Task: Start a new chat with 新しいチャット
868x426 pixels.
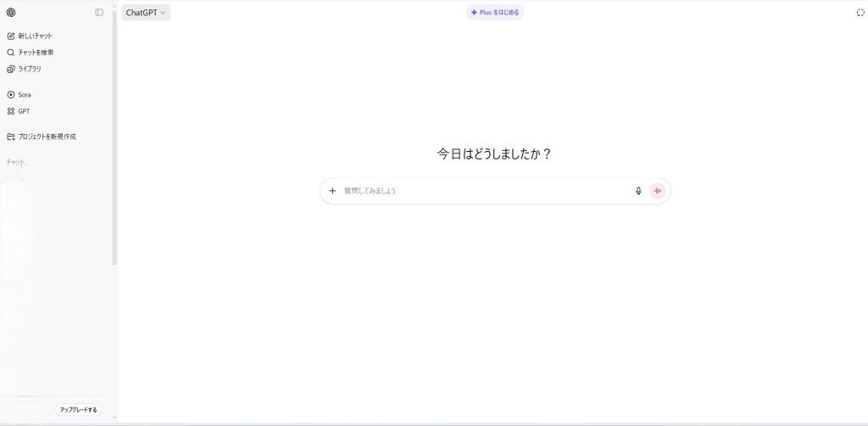Action: click(x=35, y=36)
